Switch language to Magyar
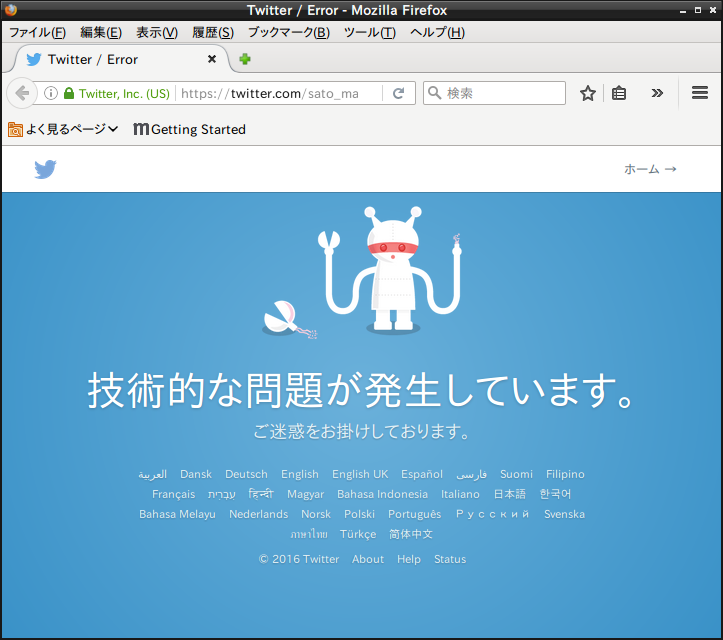 pyautogui.click(x=305, y=494)
